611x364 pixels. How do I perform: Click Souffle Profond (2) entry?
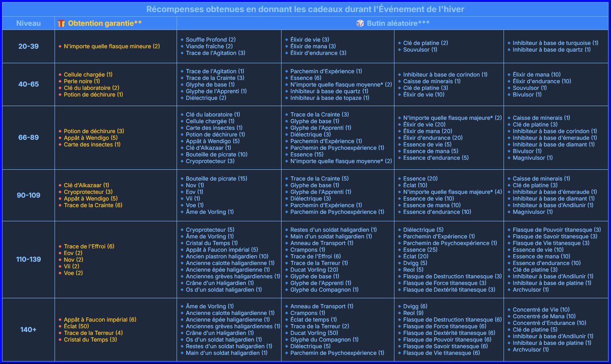(210, 40)
